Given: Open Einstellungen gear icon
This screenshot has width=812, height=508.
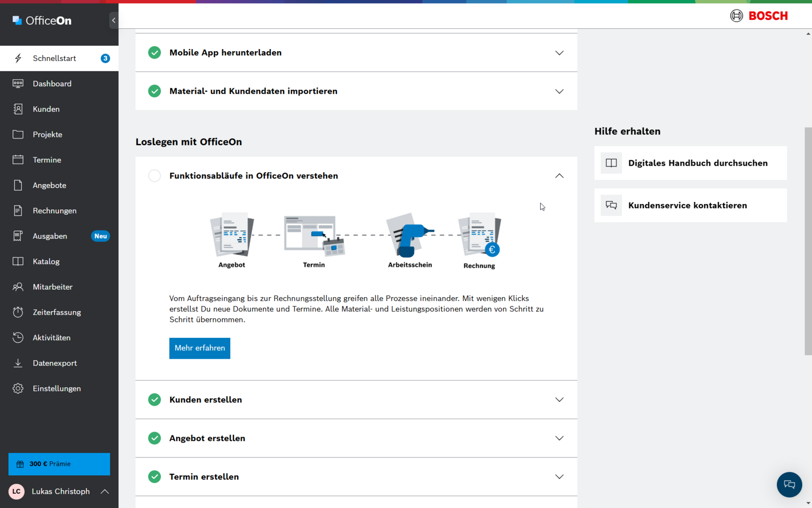Looking at the screenshot, I should [18, 388].
